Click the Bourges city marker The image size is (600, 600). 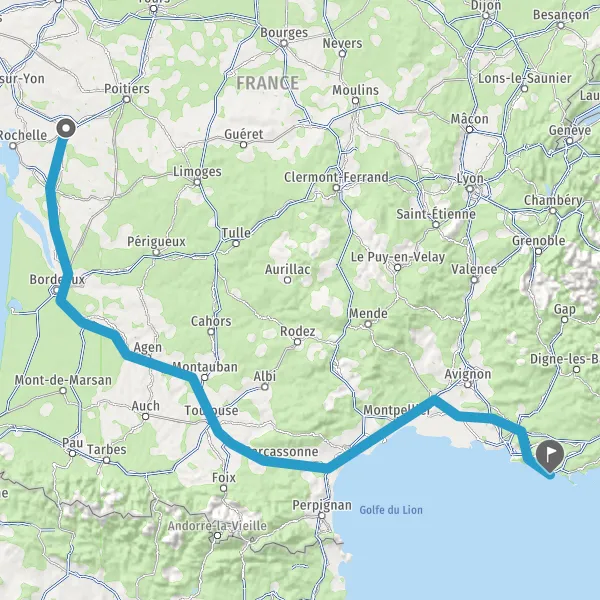(x=284, y=43)
